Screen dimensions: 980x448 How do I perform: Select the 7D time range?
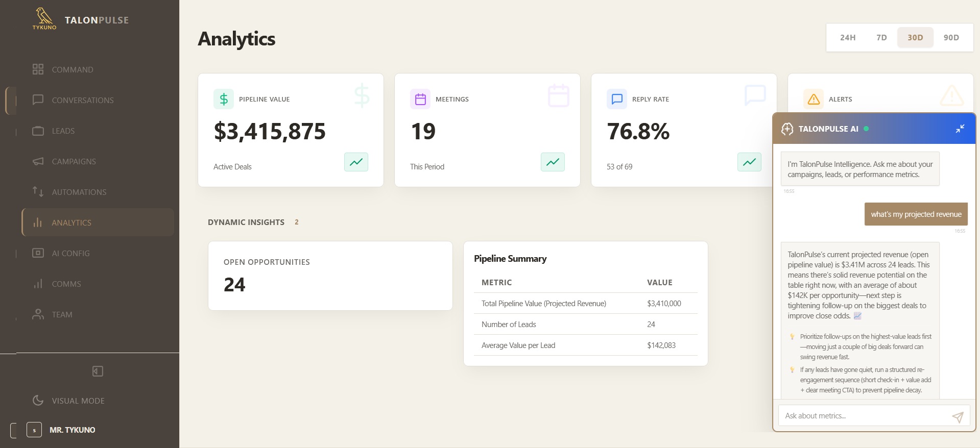point(881,37)
